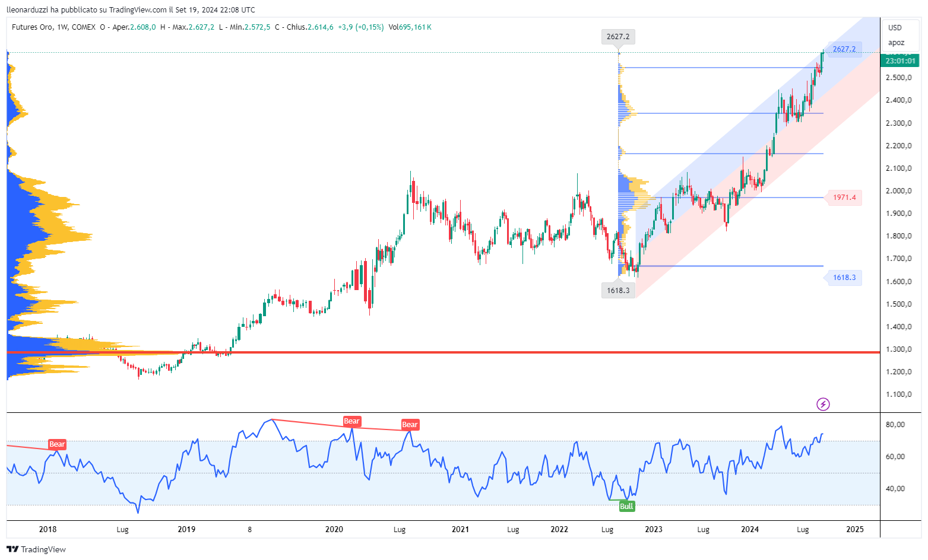This screenshot has width=928, height=560.
Task: Click the 2023 label on time axis
Action: coord(654,529)
